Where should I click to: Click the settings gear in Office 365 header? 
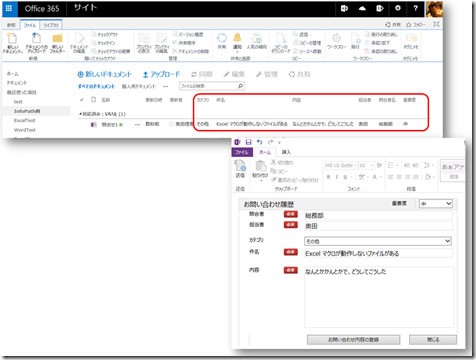(x=398, y=8)
